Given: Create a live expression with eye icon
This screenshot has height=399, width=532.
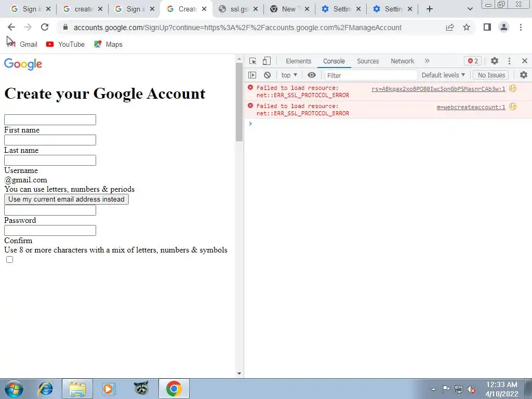Looking at the screenshot, I should [x=312, y=75].
